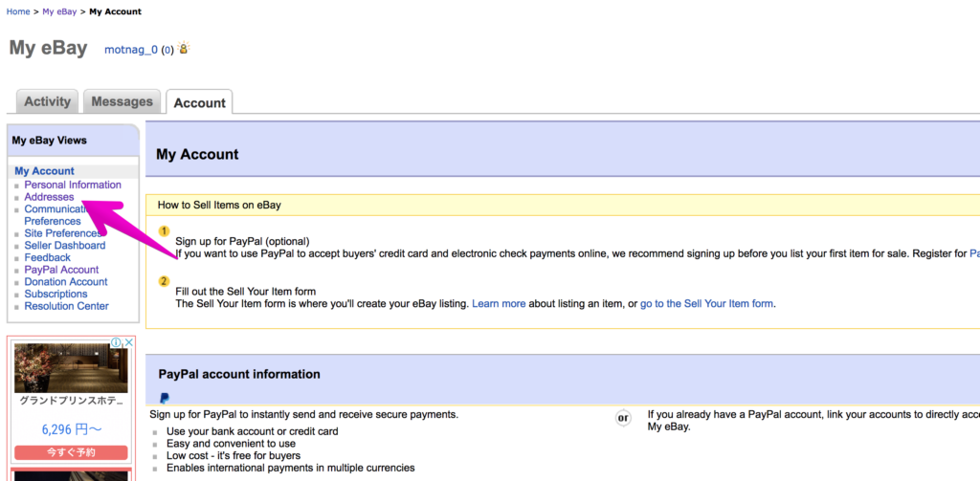The height and width of the screenshot is (481, 980).
Task: Click the 6,296 円〜 price text in ad
Action: (x=71, y=429)
